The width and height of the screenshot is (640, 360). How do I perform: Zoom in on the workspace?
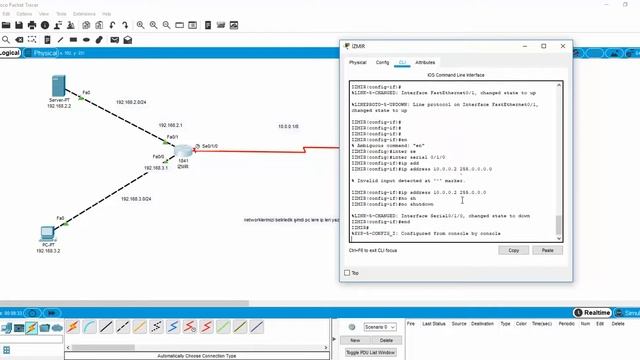point(140,25)
